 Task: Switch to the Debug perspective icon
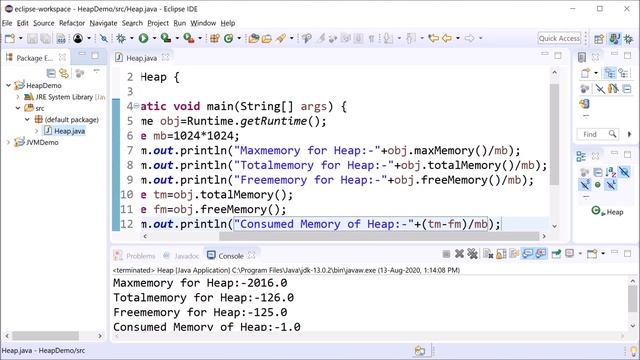click(x=629, y=39)
